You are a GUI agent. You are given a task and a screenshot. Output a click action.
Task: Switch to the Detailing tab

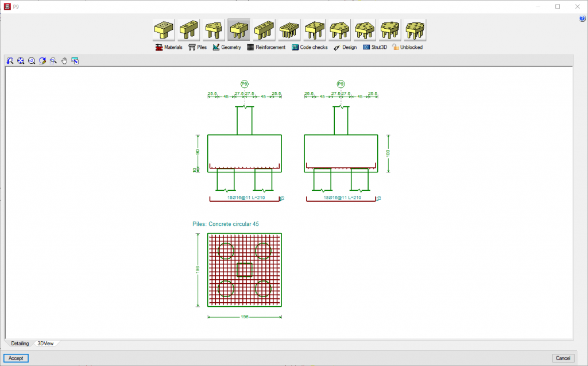[x=20, y=344]
